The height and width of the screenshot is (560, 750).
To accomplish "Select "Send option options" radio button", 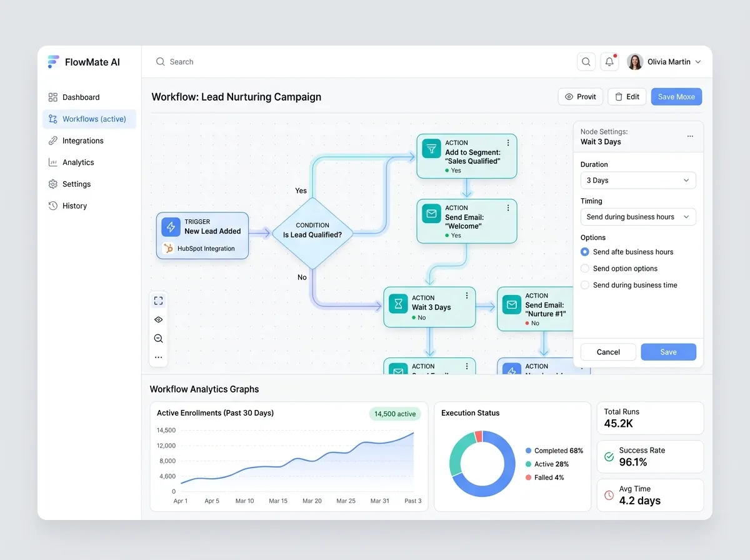I will (x=585, y=269).
